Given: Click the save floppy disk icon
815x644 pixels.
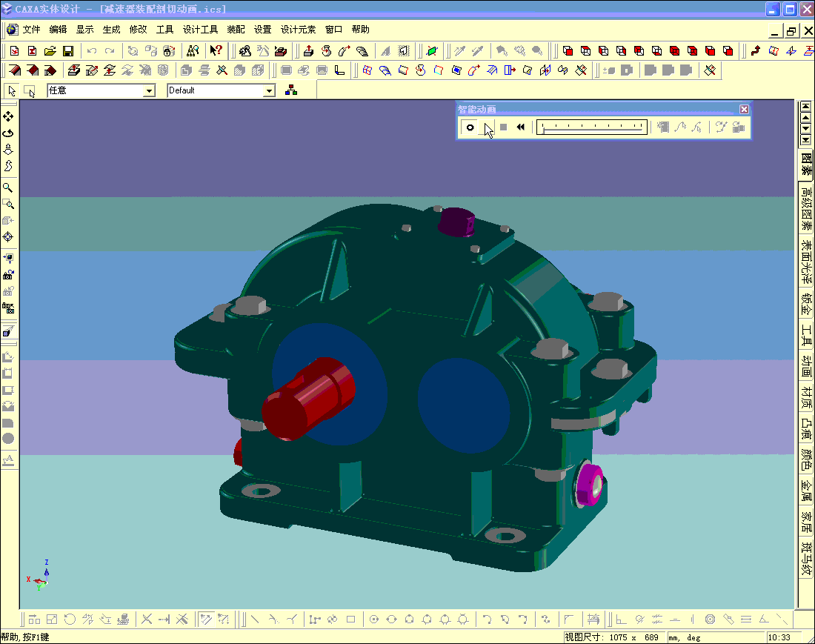Looking at the screenshot, I should pyautogui.click(x=68, y=51).
